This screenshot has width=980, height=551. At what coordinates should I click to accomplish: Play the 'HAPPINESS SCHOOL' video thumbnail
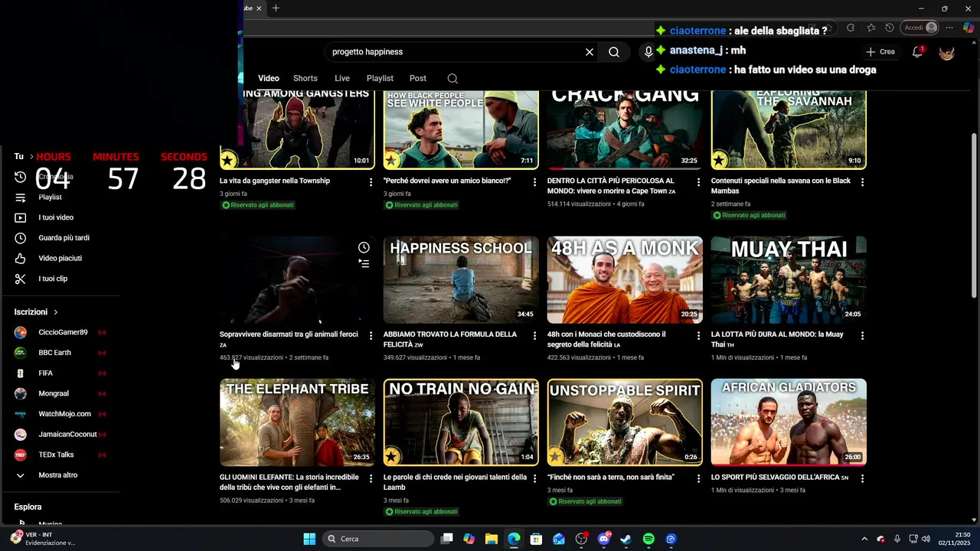point(461,280)
